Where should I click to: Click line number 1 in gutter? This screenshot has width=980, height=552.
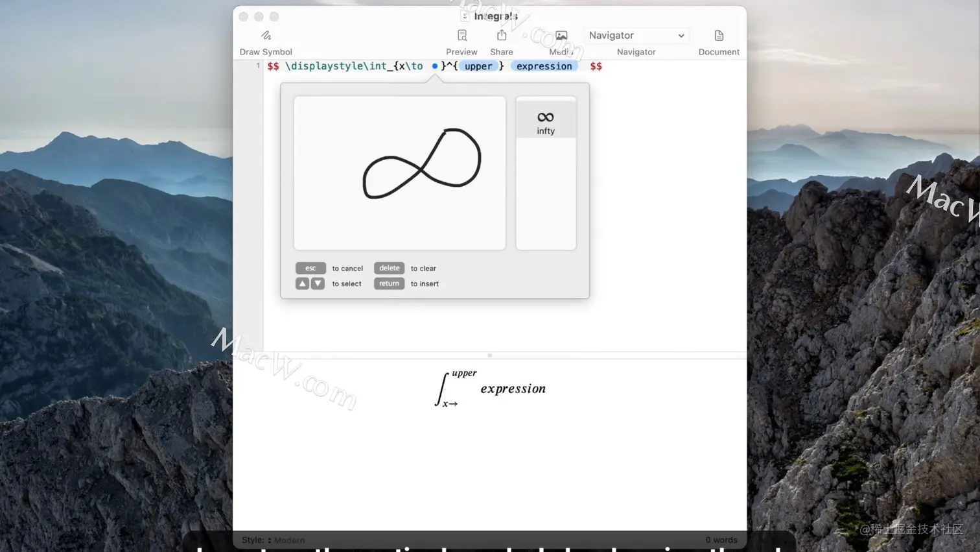click(x=258, y=66)
